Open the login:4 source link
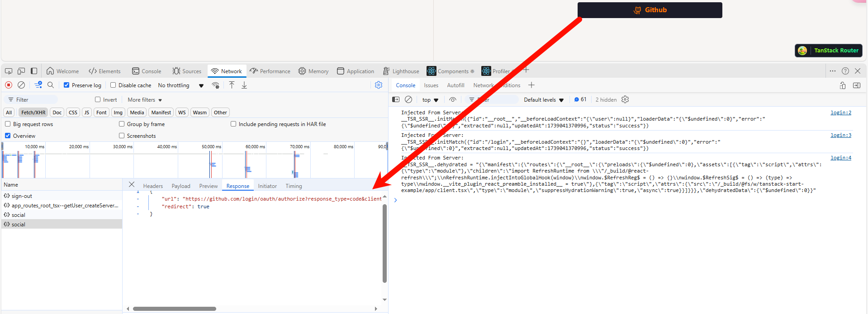The width and height of the screenshot is (868, 314). coord(841,158)
